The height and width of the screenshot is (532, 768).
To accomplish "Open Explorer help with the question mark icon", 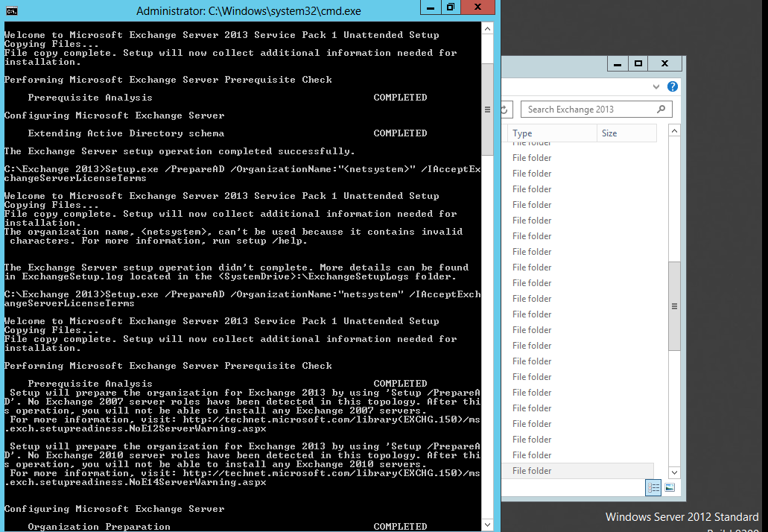I will click(x=673, y=86).
